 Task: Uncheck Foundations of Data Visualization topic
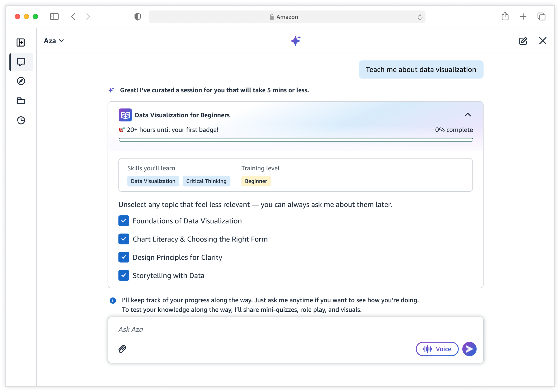124,221
